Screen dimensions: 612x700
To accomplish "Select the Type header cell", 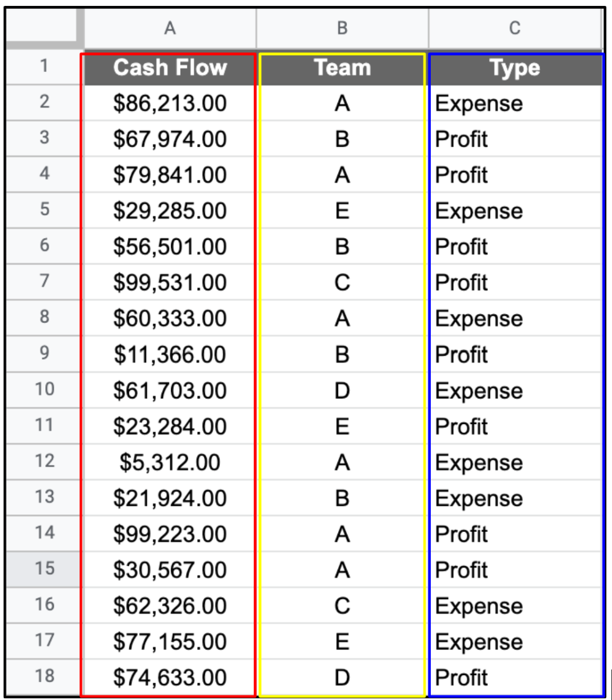I will click(x=515, y=68).
